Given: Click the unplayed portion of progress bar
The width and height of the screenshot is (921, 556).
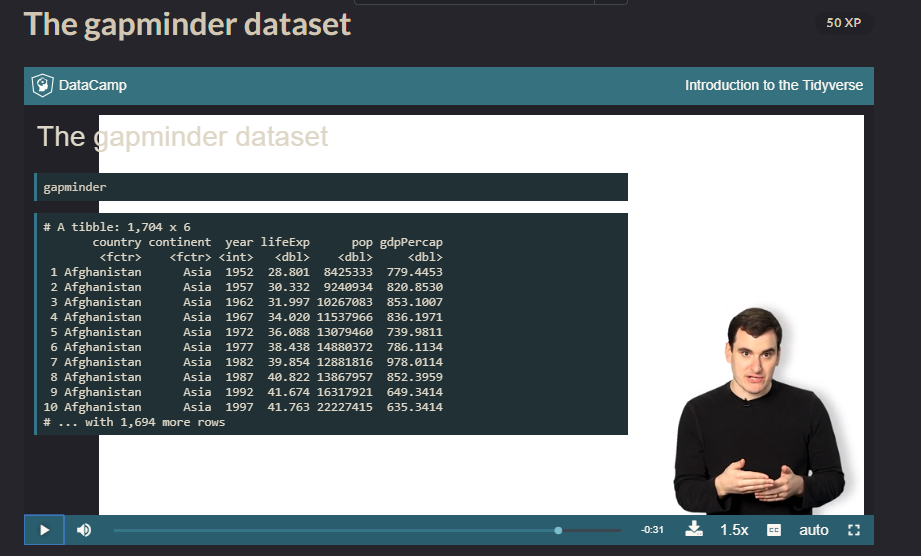Looking at the screenshot, I should coord(591,530).
